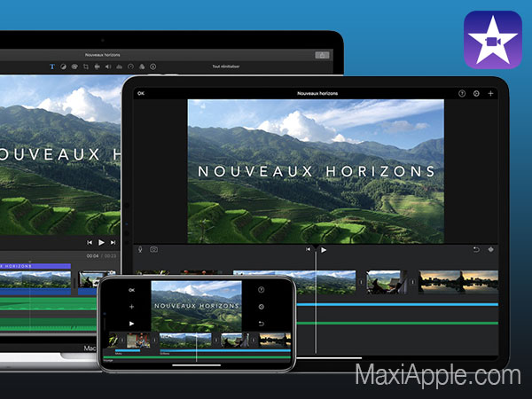Tap transition after street scene clip on iPhone
This screenshot has height=399, width=532.
pyautogui.click(x=154, y=340)
